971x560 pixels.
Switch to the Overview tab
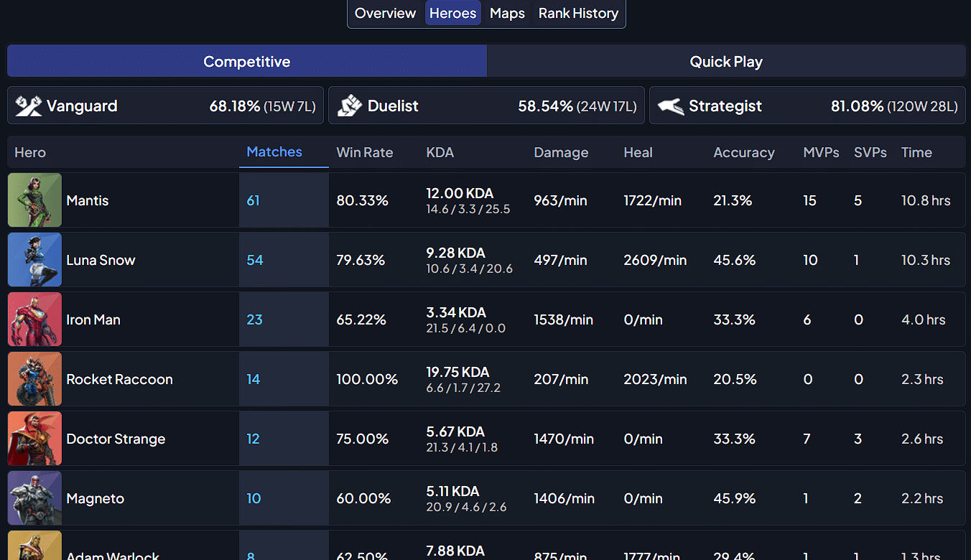point(385,13)
